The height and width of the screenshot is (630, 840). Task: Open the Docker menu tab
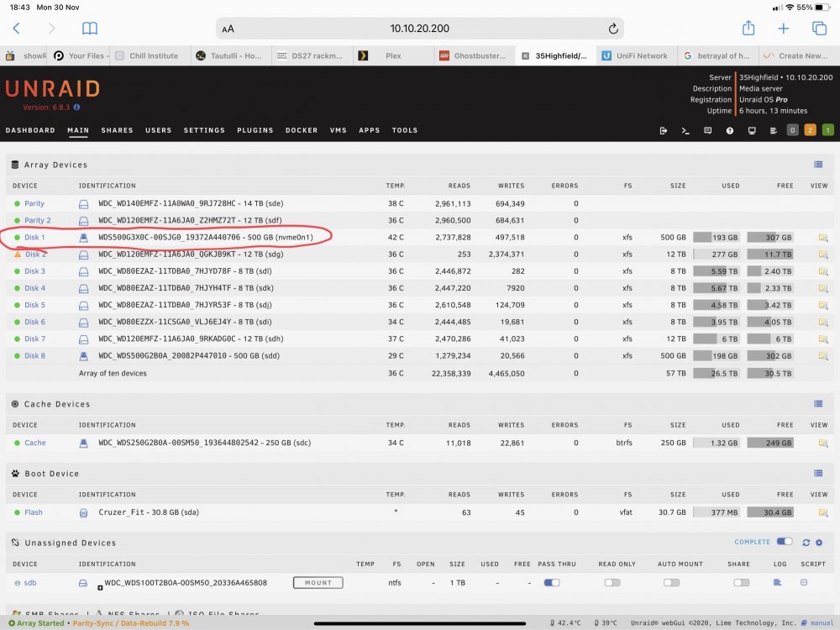(302, 130)
